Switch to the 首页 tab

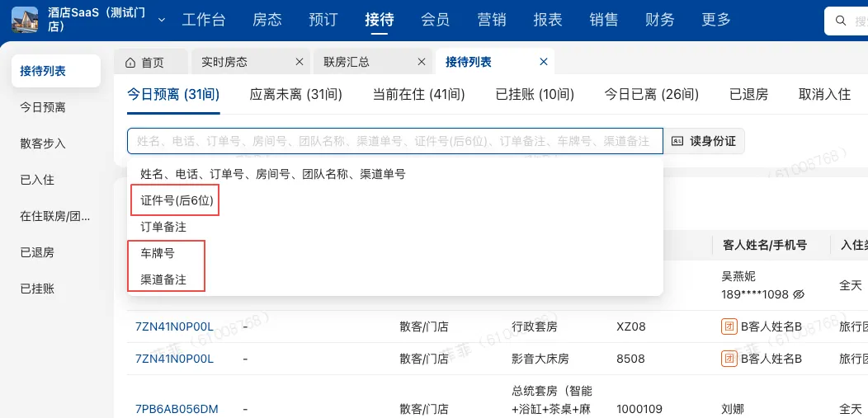pyautogui.click(x=151, y=62)
